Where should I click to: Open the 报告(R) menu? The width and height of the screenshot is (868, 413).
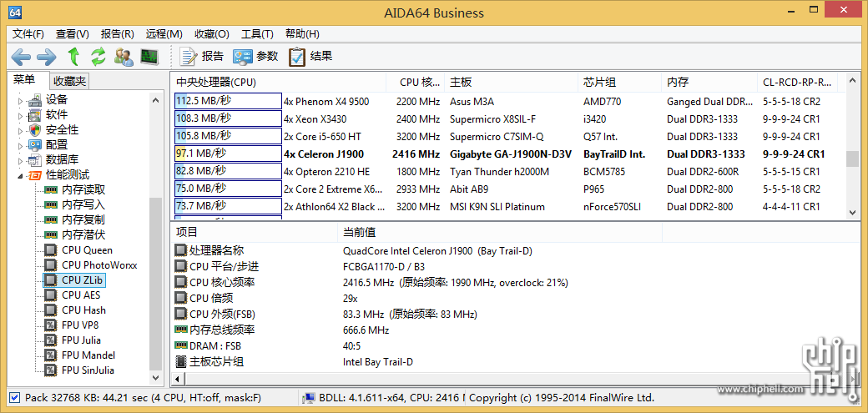[118, 33]
